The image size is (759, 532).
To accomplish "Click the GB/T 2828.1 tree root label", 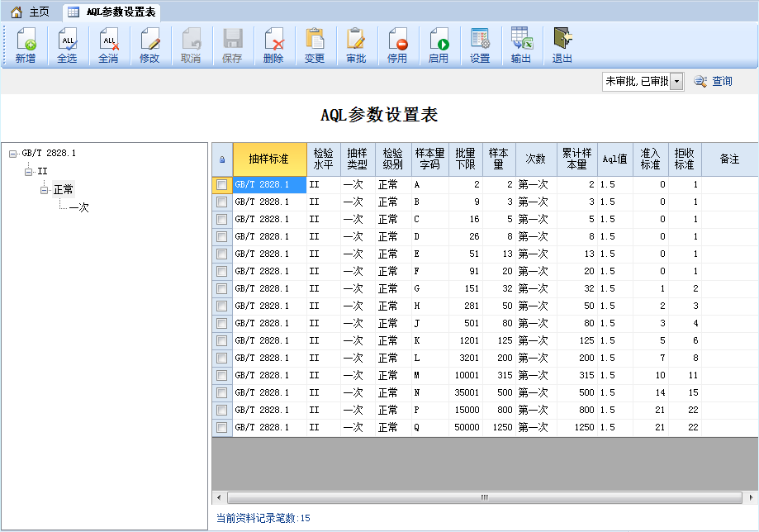I will click(49, 154).
